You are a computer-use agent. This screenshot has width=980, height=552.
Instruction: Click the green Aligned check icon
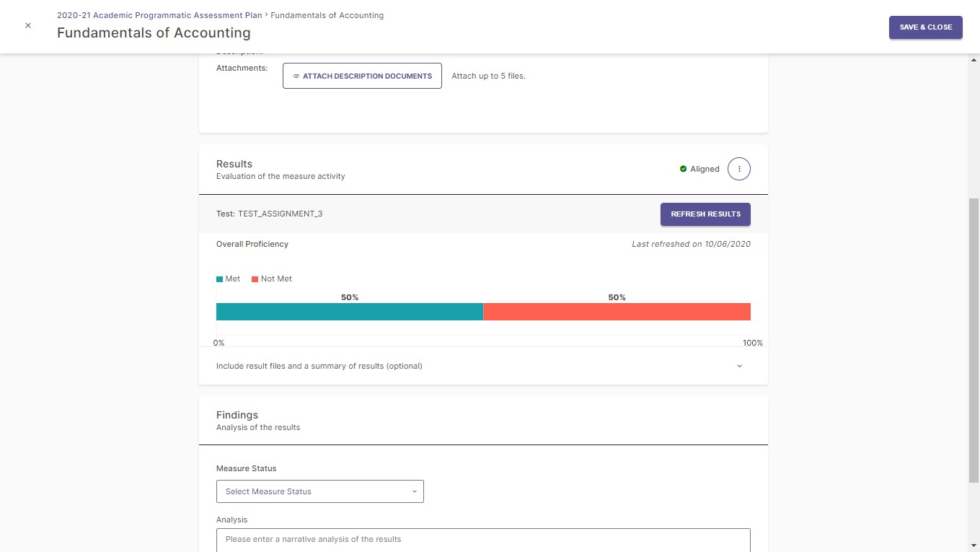pyautogui.click(x=683, y=169)
